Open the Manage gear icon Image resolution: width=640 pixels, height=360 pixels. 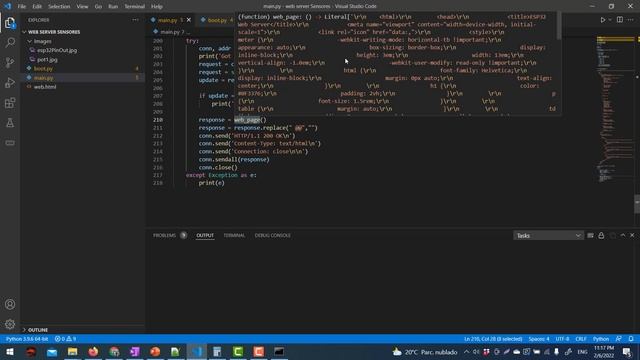[10, 324]
